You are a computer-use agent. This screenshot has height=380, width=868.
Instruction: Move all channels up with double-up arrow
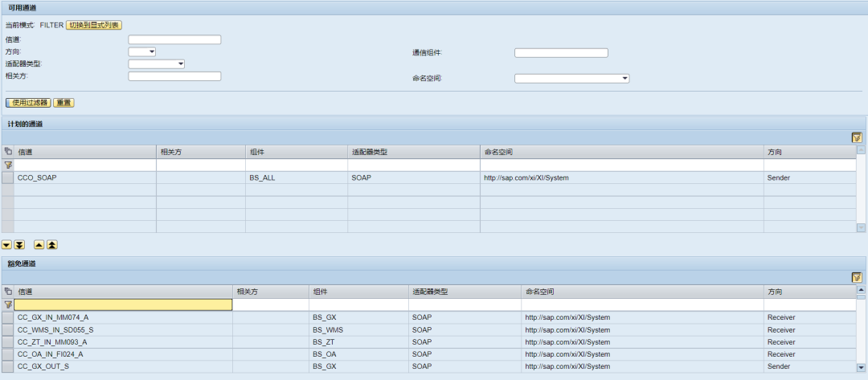coord(51,244)
